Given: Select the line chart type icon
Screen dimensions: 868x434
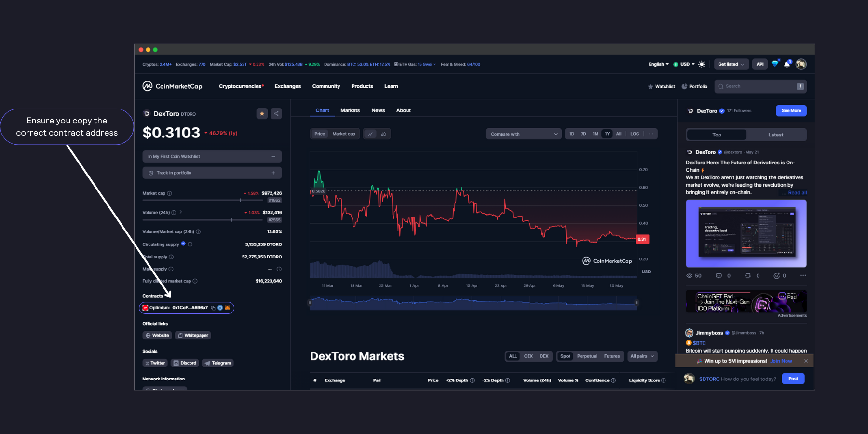Looking at the screenshot, I should pyautogui.click(x=370, y=134).
